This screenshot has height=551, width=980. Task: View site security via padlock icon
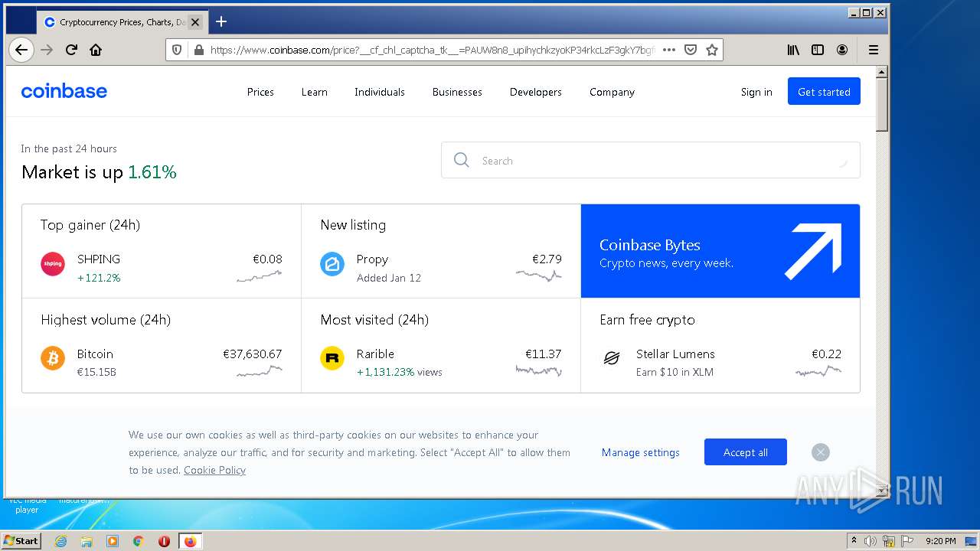click(198, 50)
